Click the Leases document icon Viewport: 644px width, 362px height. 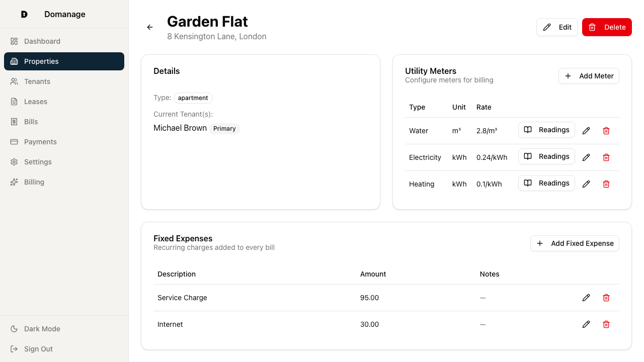click(14, 101)
